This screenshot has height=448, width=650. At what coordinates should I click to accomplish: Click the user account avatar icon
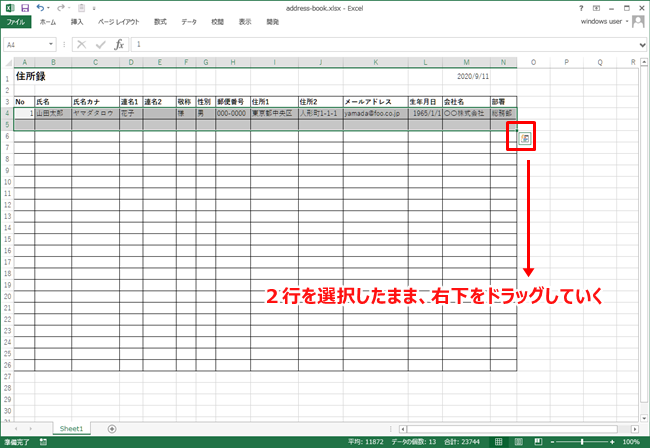click(638, 21)
